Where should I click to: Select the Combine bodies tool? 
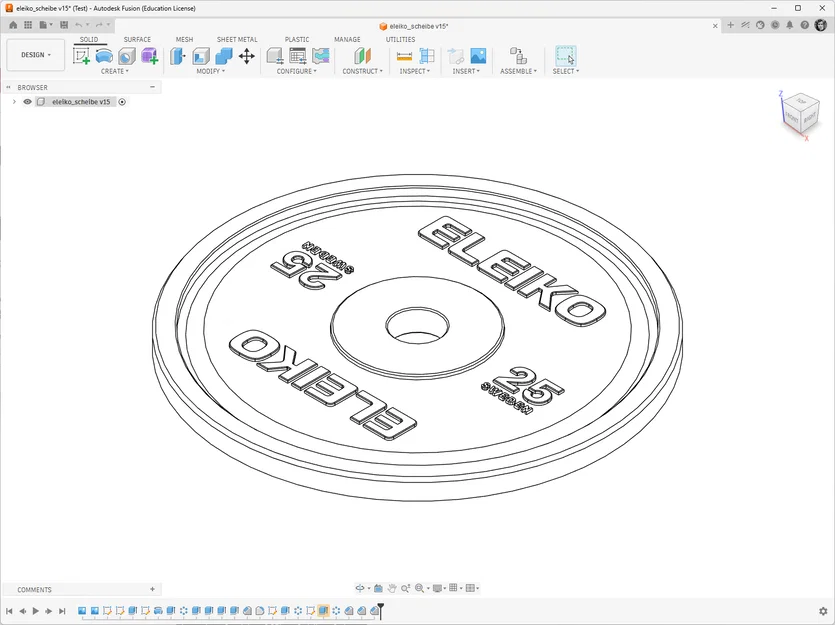tap(224, 56)
